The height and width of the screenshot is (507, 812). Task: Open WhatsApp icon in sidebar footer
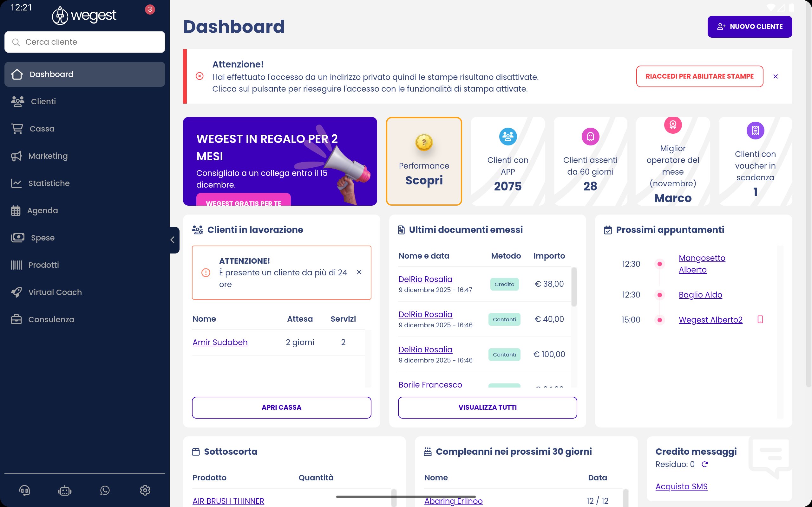coord(105,490)
